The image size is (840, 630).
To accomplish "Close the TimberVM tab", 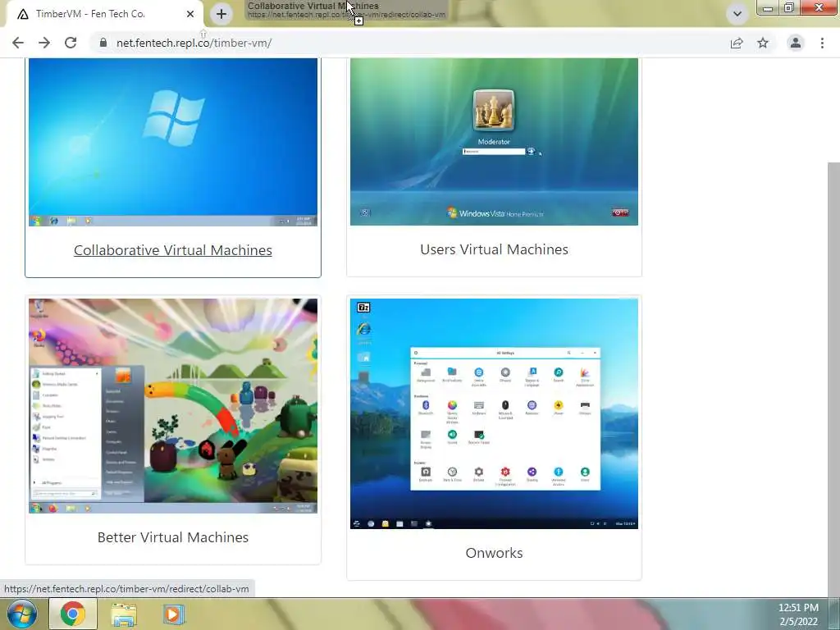I will pyautogui.click(x=190, y=14).
